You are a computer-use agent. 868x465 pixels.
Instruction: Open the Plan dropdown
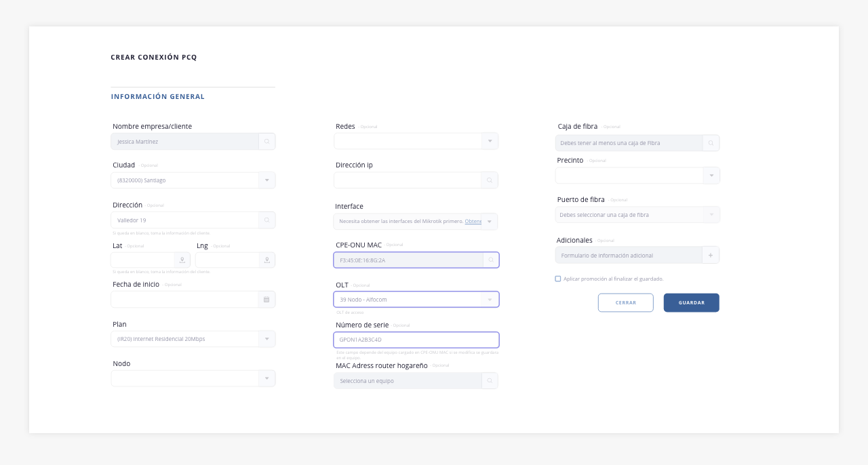point(267,339)
